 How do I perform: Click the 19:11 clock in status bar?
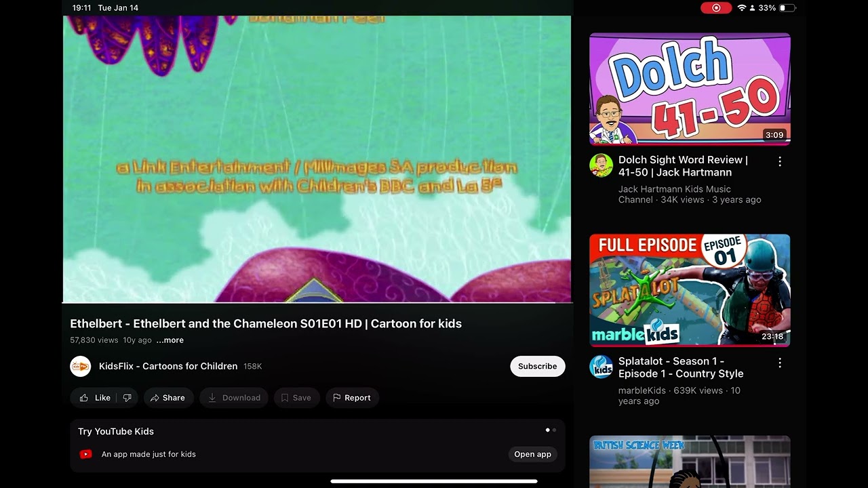[81, 8]
